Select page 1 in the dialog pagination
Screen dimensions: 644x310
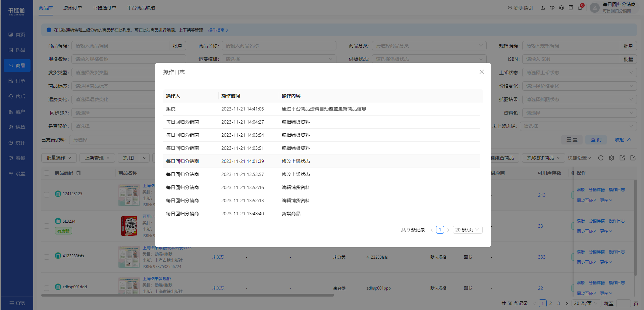[x=440, y=230]
